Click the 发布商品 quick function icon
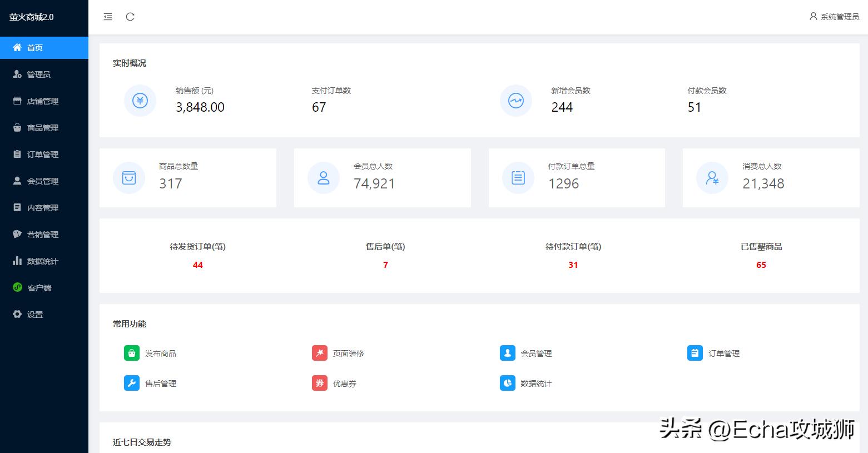The width and height of the screenshot is (868, 453). (x=131, y=353)
